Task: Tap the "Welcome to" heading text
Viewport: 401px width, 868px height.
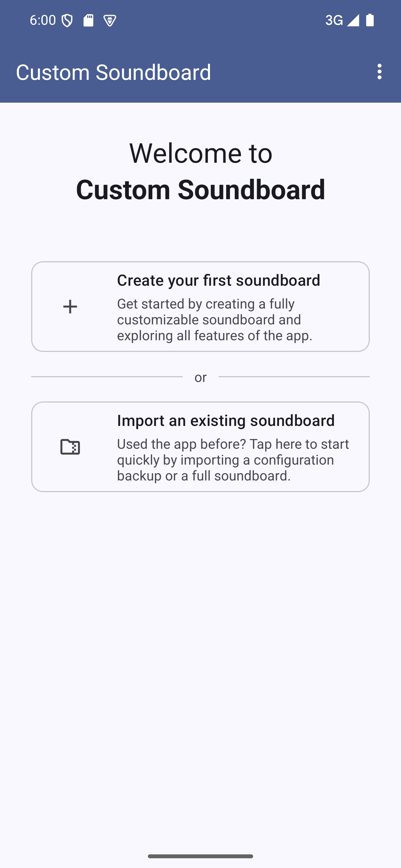Action: pos(201,153)
